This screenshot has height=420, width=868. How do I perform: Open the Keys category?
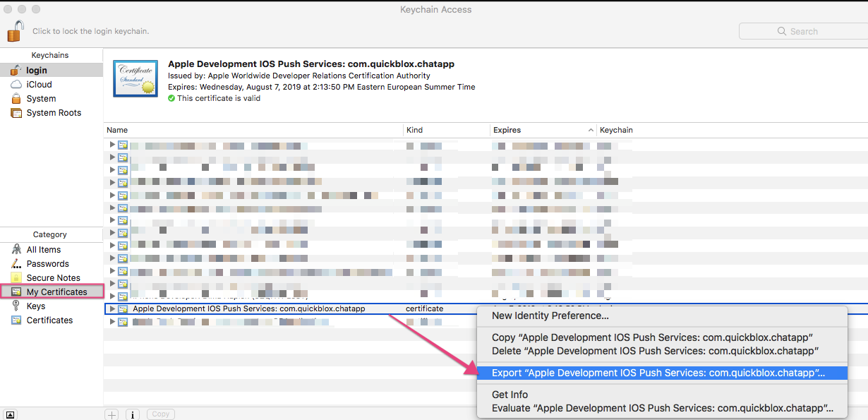click(x=51, y=306)
